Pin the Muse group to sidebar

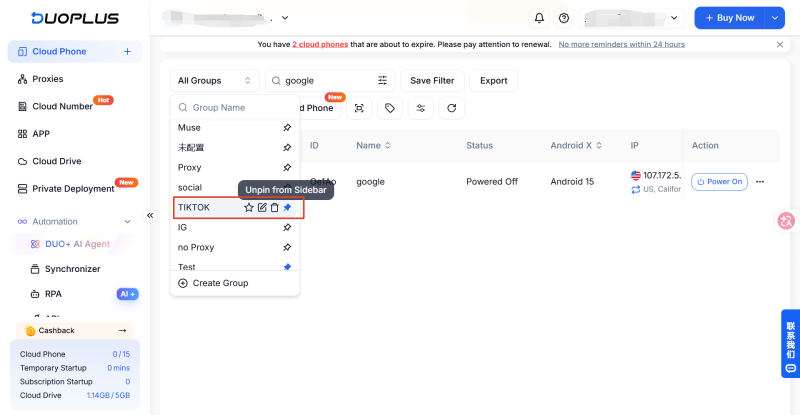pos(287,128)
